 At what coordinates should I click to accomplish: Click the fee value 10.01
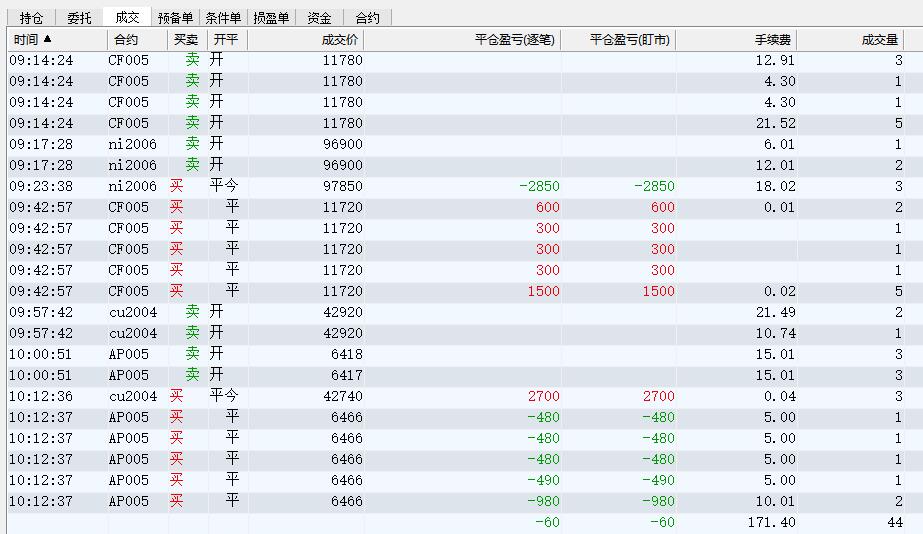point(775,502)
